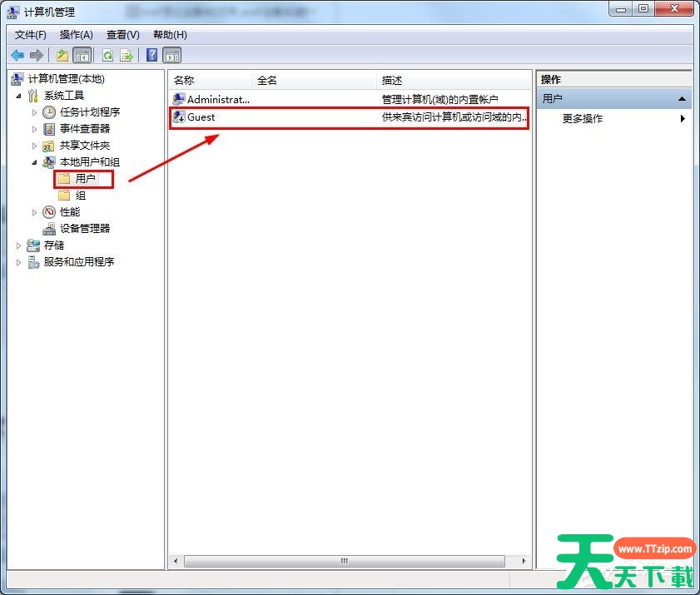700x595 pixels.
Task: Click the Device Manager (设备管理器) icon
Action: tap(49, 229)
